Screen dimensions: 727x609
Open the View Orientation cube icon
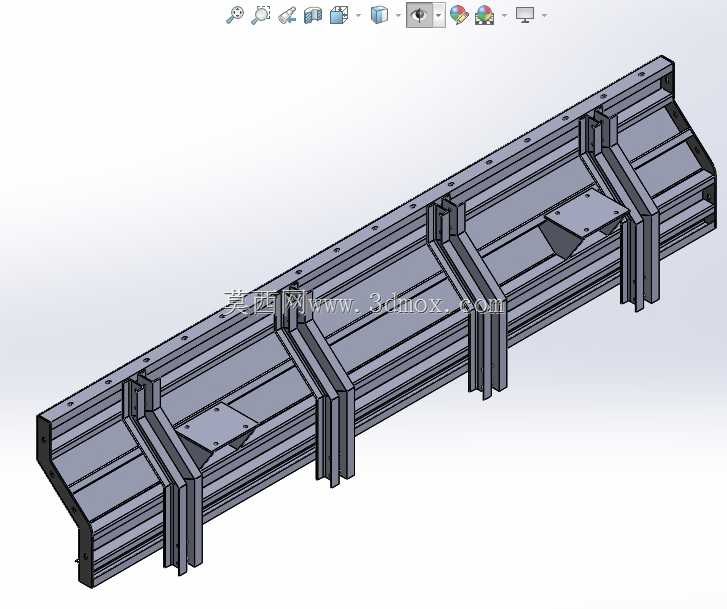tap(340, 15)
